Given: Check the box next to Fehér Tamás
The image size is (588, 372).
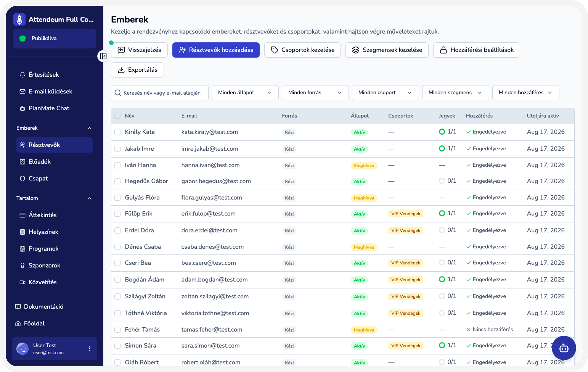Looking at the screenshot, I should [x=117, y=330].
